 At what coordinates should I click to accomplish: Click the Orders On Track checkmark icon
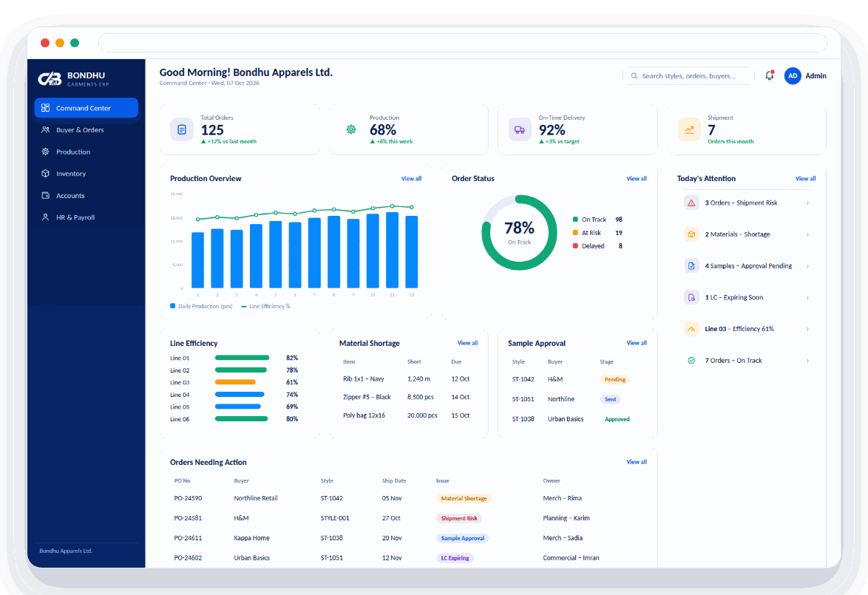(691, 360)
